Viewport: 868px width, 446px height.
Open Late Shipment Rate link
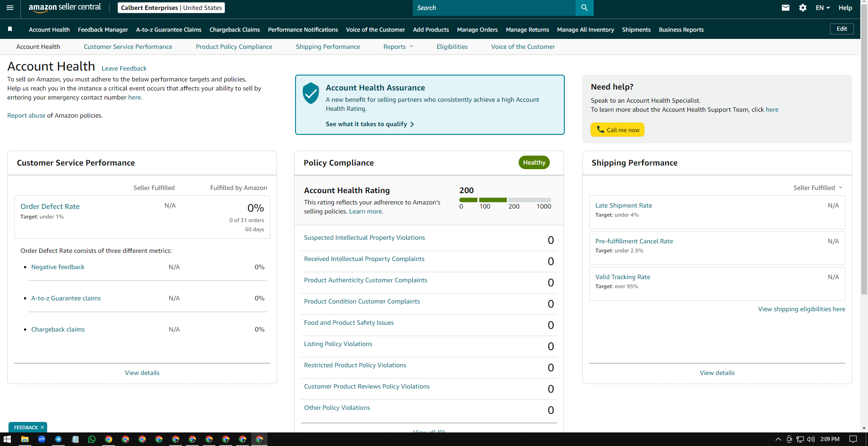pos(624,205)
